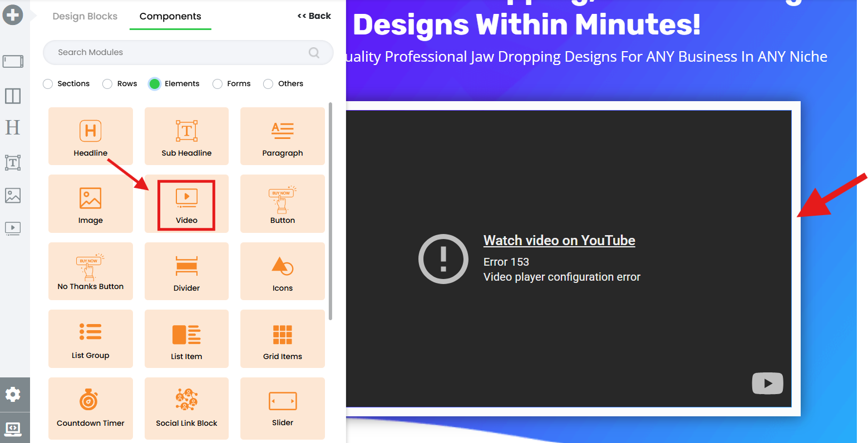Viewport: 868px width, 443px height.
Task: Add a Divider element
Action: [186, 271]
